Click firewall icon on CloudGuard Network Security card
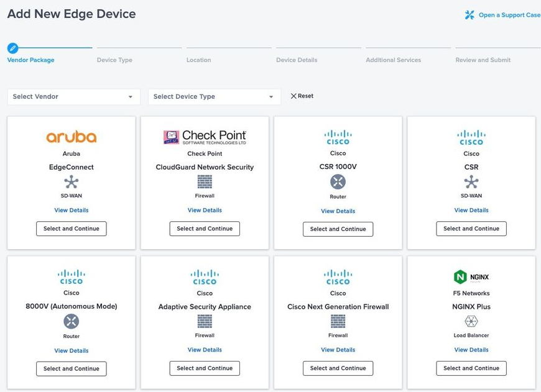Screen dimensions: 541x392 tap(205, 181)
